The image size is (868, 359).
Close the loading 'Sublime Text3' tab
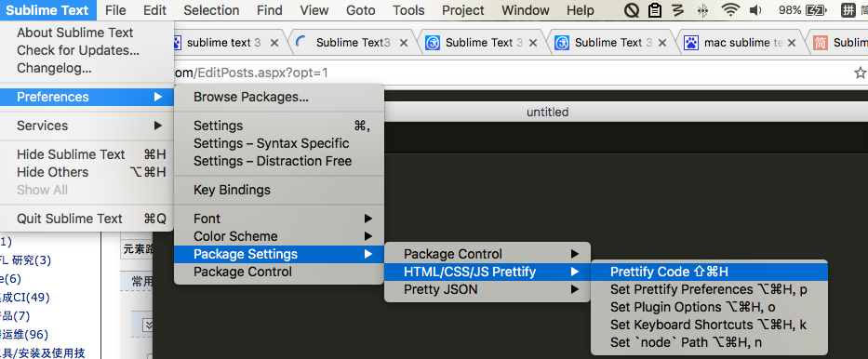point(404,43)
